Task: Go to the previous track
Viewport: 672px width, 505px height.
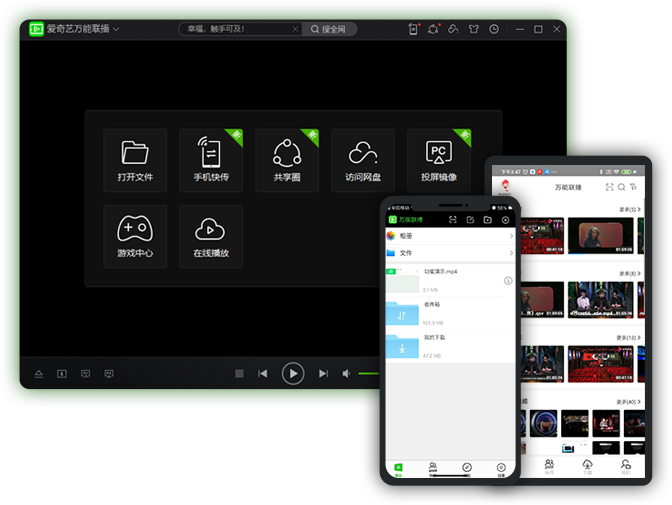Action: 263,373
